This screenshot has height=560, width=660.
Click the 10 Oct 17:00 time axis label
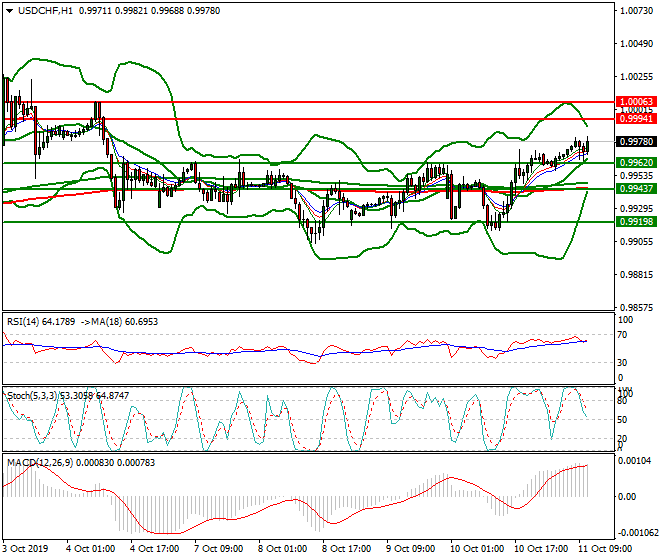click(541, 549)
